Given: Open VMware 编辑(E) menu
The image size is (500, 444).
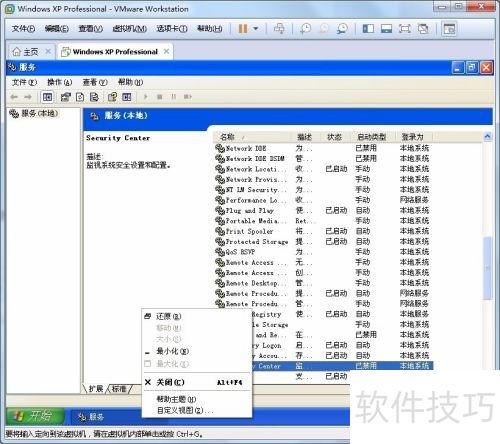Looking at the screenshot, I should 57,29.
